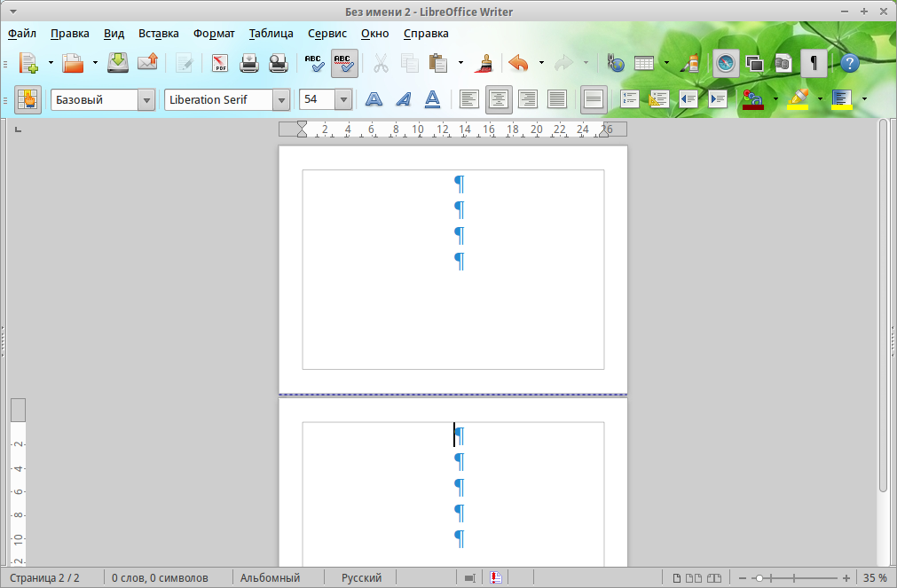Open the Liberation Serif font name dropdown
Image resolution: width=897 pixels, height=588 pixels.
pyautogui.click(x=281, y=100)
